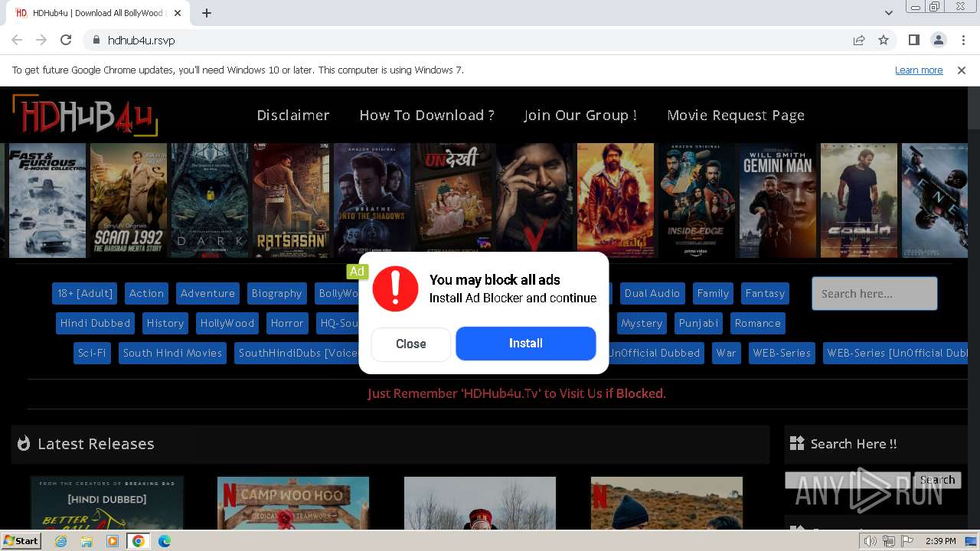Click the green Ad label badge

[x=357, y=271]
